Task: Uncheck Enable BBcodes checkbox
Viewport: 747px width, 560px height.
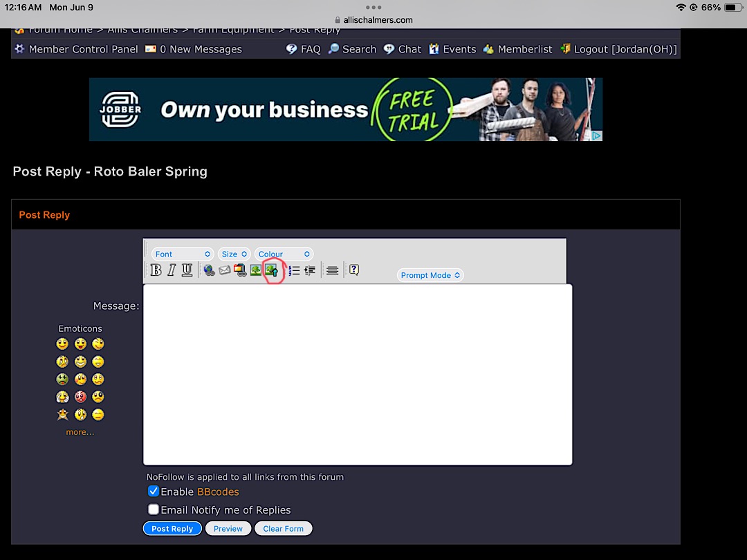Action: [x=154, y=492]
